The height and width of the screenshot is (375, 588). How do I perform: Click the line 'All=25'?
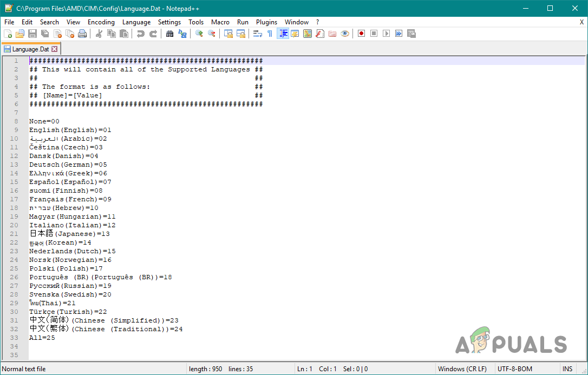(42, 338)
